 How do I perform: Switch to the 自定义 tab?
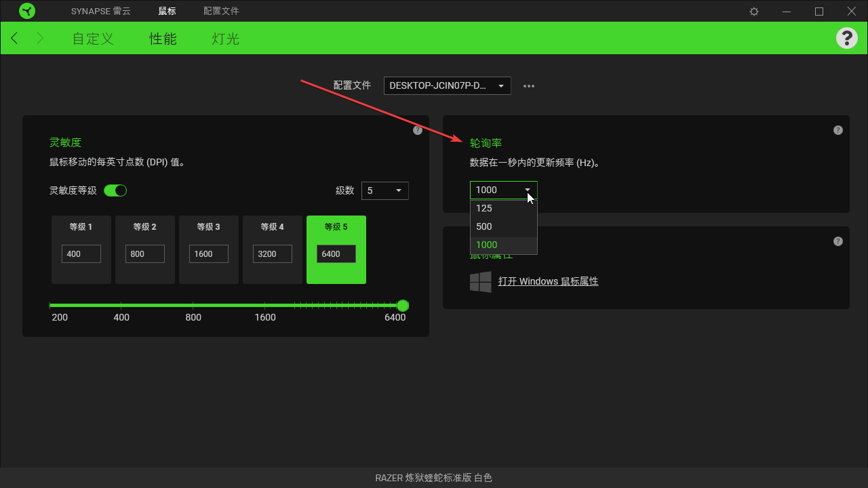coord(92,39)
